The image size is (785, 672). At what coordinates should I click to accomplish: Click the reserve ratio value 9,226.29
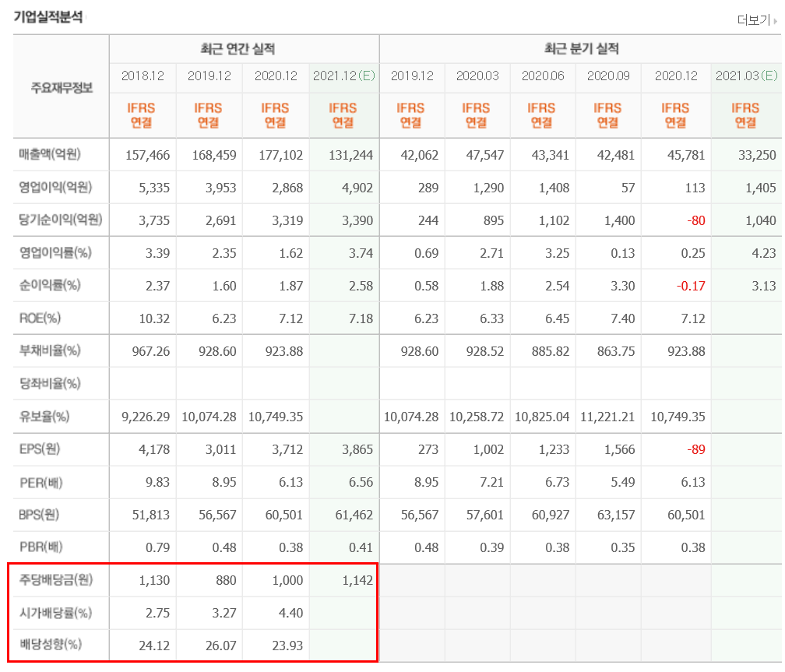click(146, 417)
